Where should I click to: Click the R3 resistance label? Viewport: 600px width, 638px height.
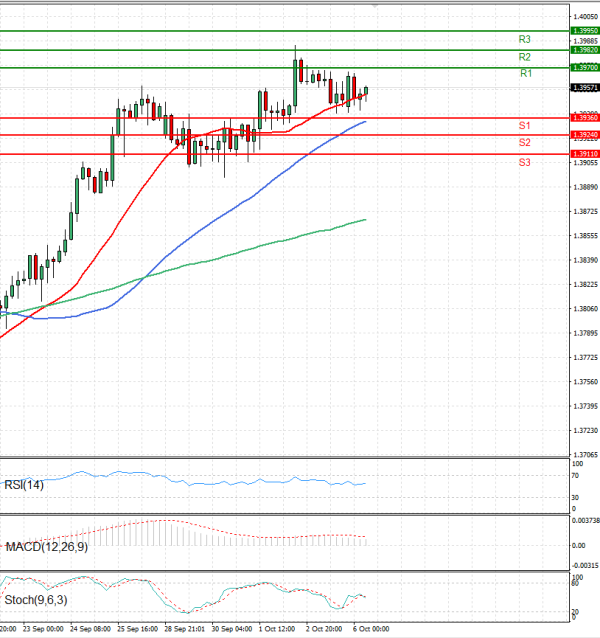click(x=525, y=39)
